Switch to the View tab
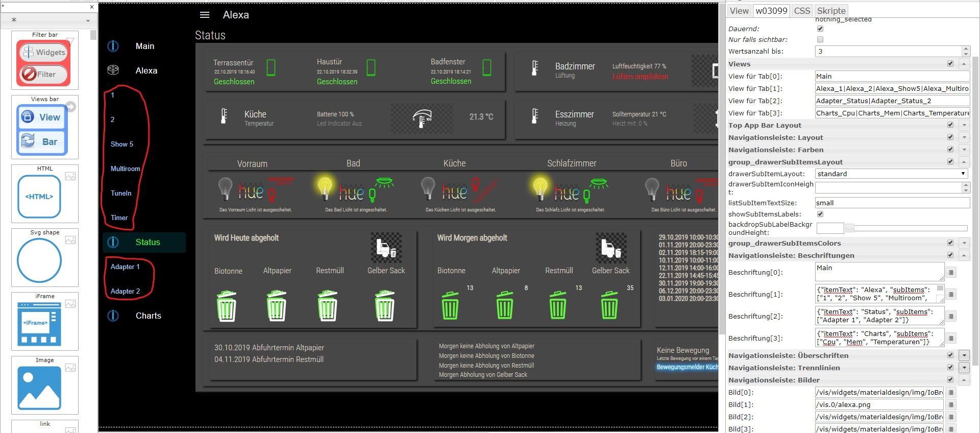The image size is (980, 433). point(739,11)
